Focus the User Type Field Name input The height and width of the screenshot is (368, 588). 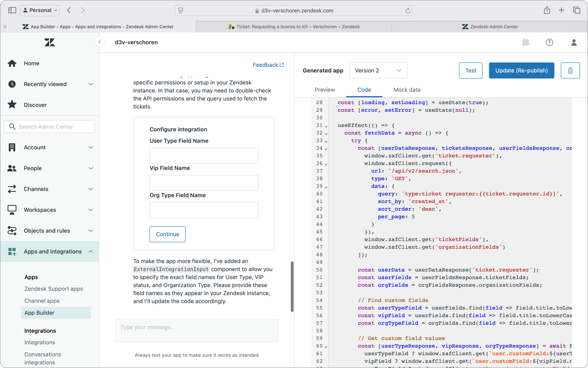(204, 156)
